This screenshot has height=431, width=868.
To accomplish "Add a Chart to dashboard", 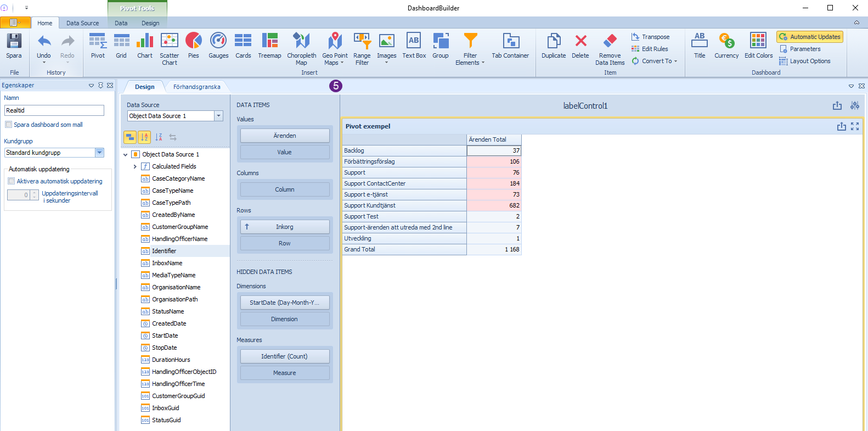I will (x=145, y=46).
